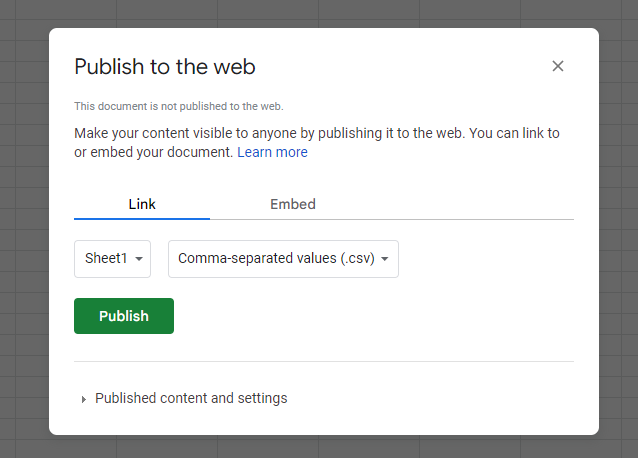
Task: Click the green Publish button
Action: (x=124, y=316)
